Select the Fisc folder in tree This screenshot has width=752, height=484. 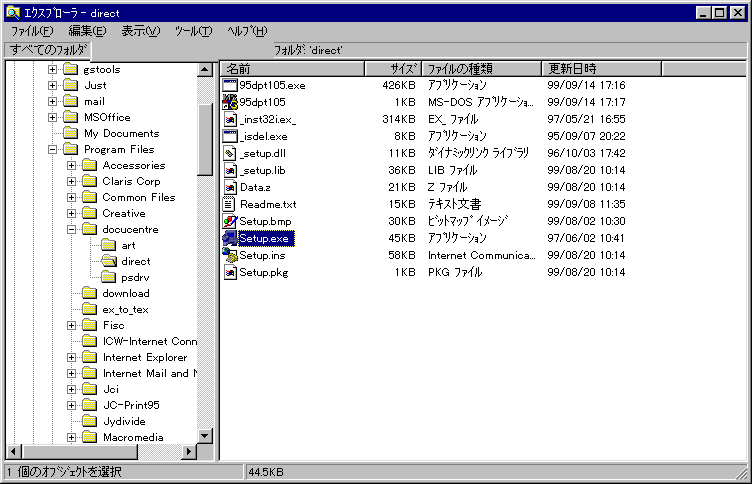[114, 325]
